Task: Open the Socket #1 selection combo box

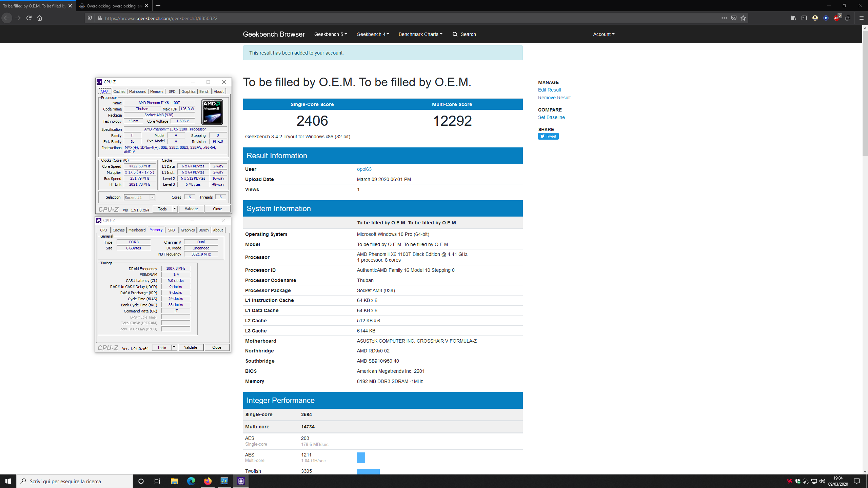Action: 139,198
